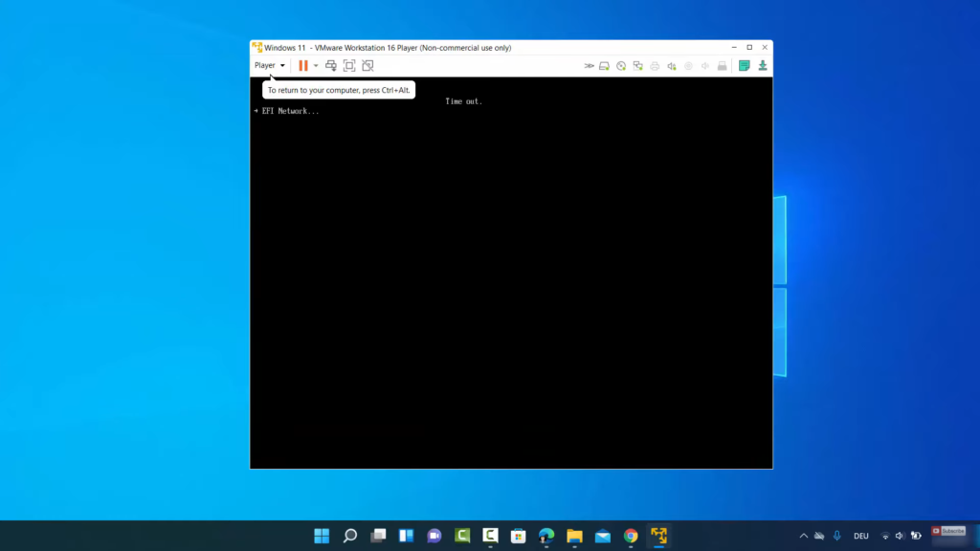Expand the hidden devices chevron in toolbar
Screen dimensions: 980x551
click(589, 66)
